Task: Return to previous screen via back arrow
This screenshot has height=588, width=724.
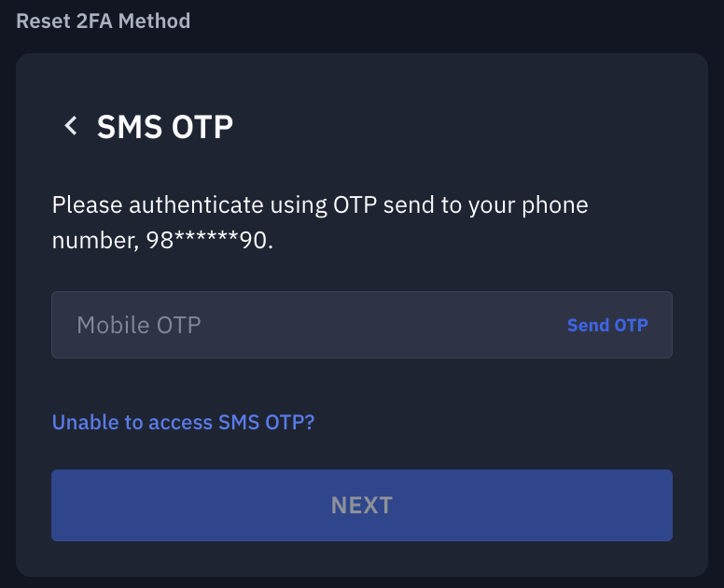Action: pyautogui.click(x=70, y=126)
